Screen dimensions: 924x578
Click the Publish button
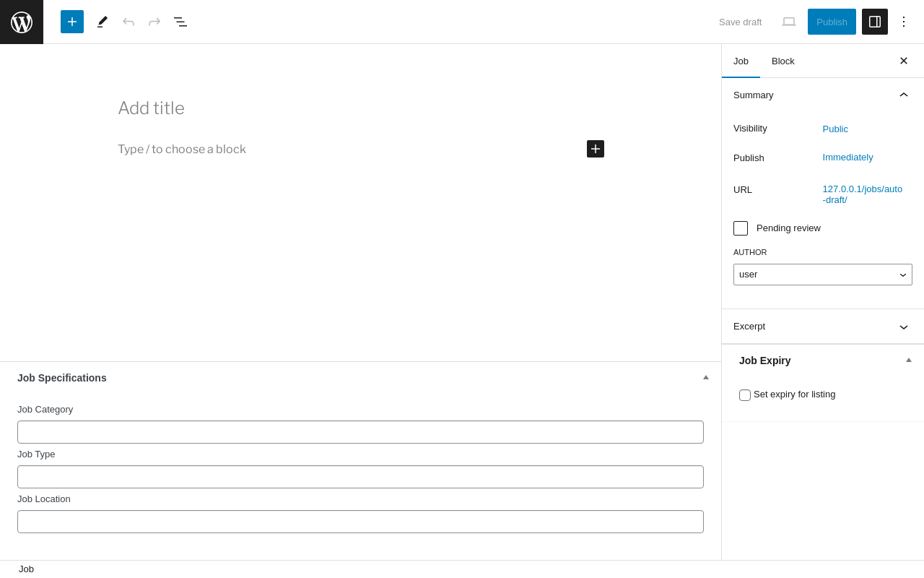832,22
